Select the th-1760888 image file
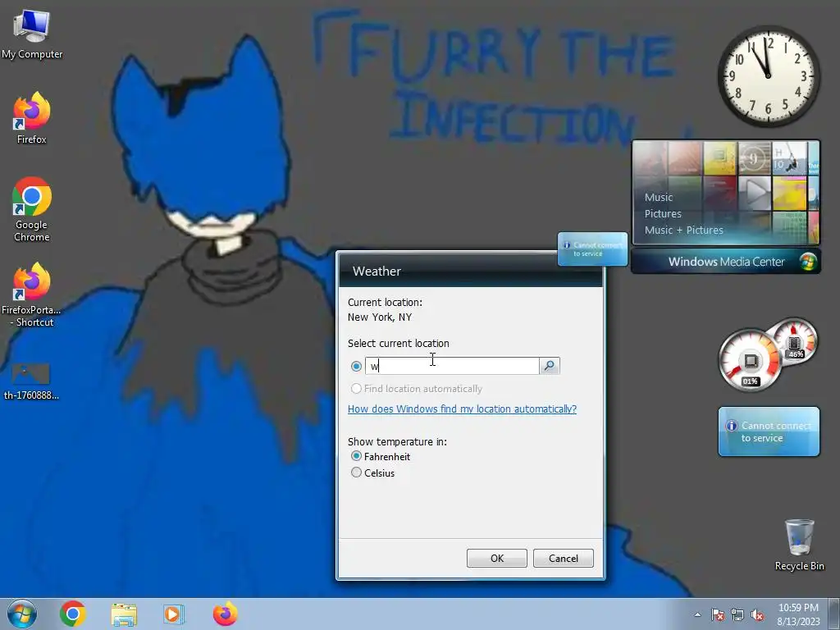 tap(32, 381)
